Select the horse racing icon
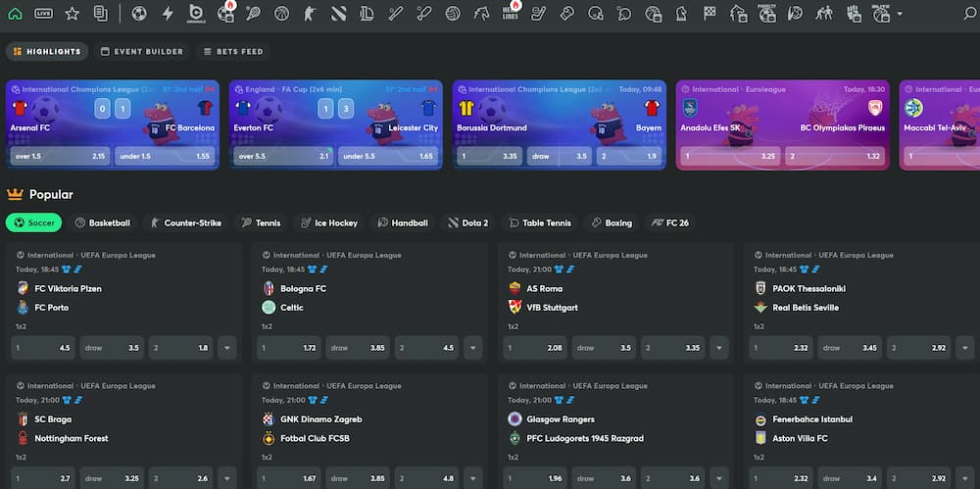980x489 pixels. click(481, 14)
